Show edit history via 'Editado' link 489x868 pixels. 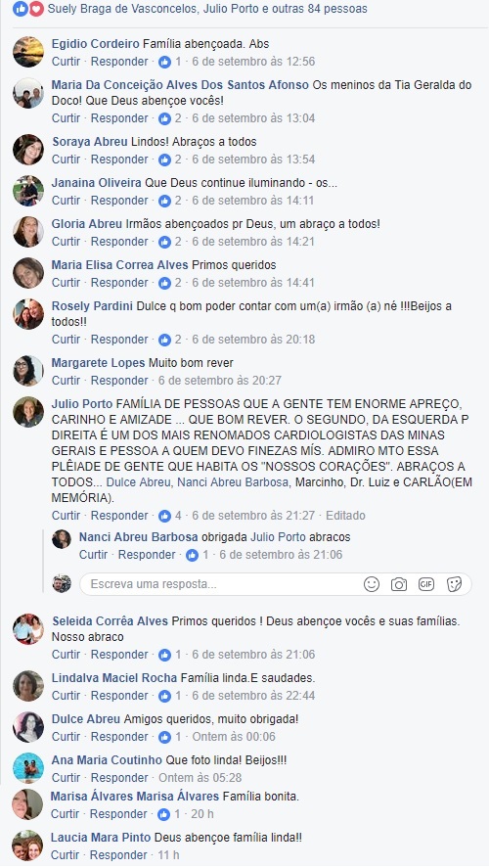pyautogui.click(x=345, y=516)
